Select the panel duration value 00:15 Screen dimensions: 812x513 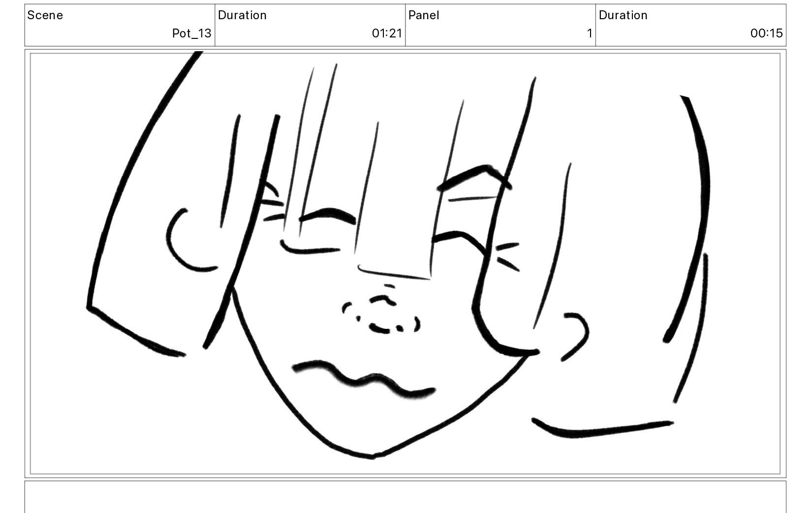coord(766,33)
